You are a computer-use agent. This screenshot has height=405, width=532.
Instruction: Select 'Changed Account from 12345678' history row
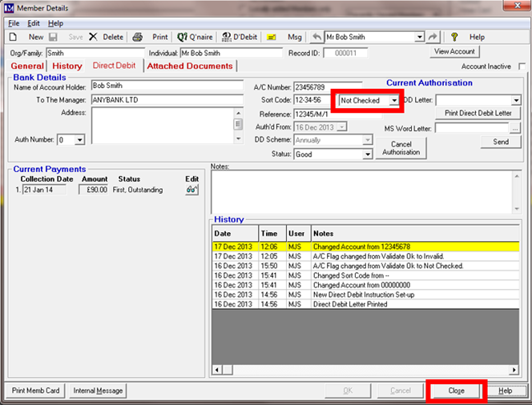point(365,247)
